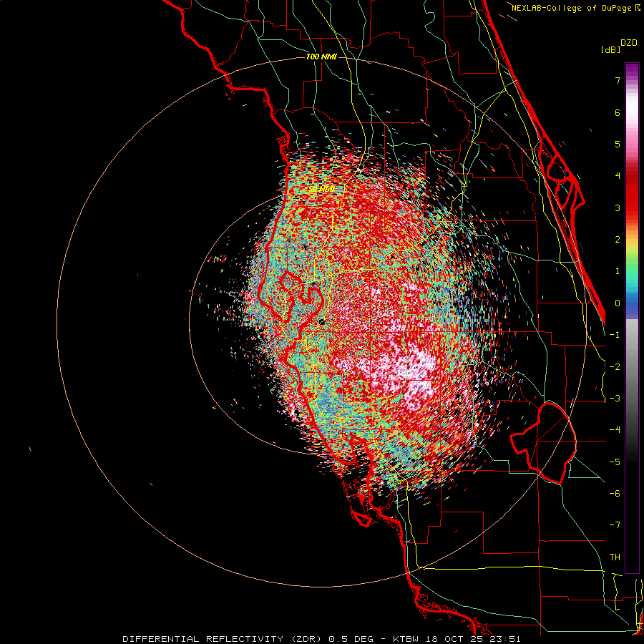Click the 6 value on the color scale
The width and height of the screenshot is (644, 644).
618,112
